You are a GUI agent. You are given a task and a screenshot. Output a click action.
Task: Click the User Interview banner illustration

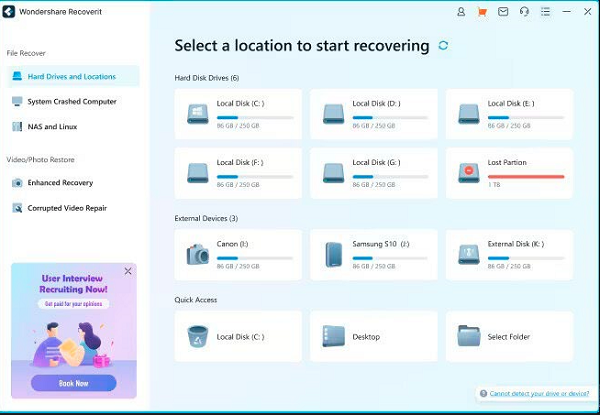73,343
